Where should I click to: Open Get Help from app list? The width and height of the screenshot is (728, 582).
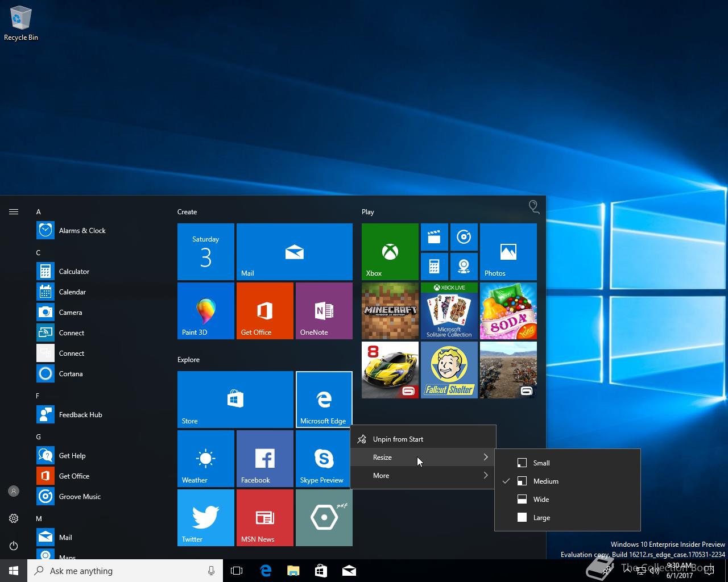click(x=97, y=456)
